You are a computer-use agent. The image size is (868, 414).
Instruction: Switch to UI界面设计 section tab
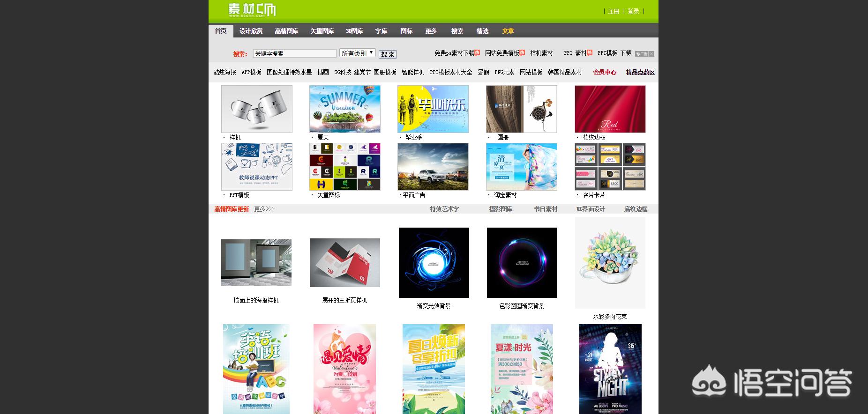[x=591, y=209]
